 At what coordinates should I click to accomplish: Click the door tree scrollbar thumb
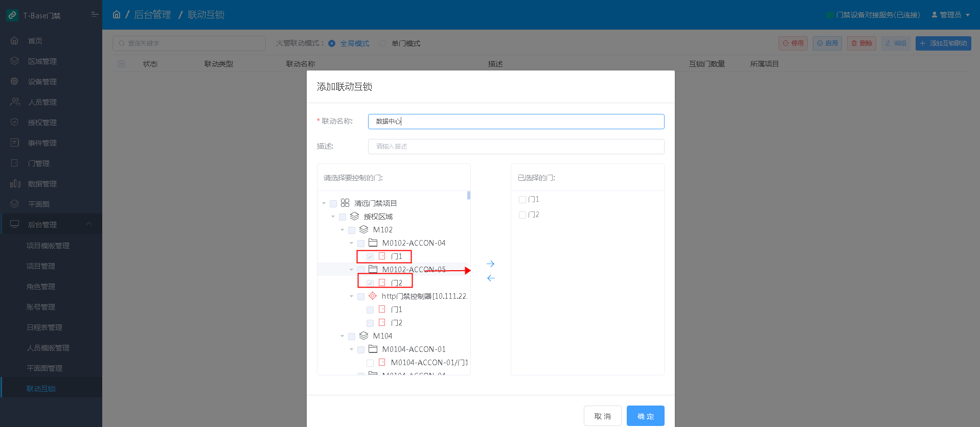(469, 195)
